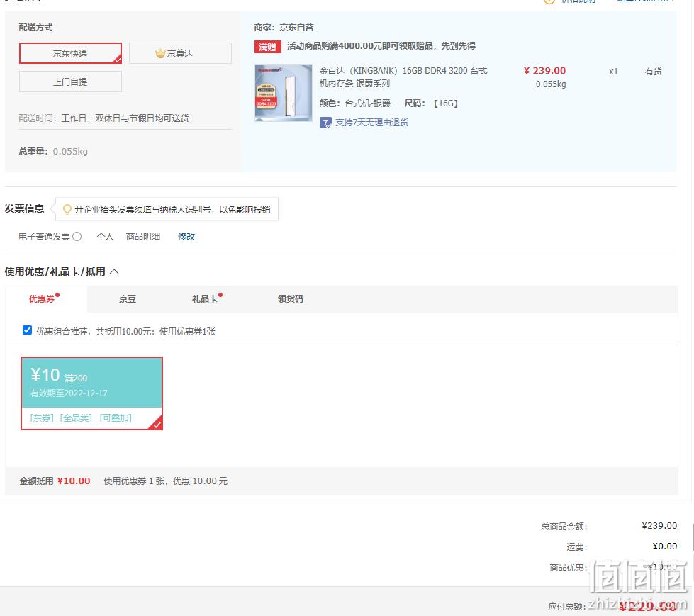Viewport: 694px width, 616px height.
Task: Click the 7-day return shield icon
Action: (x=325, y=123)
